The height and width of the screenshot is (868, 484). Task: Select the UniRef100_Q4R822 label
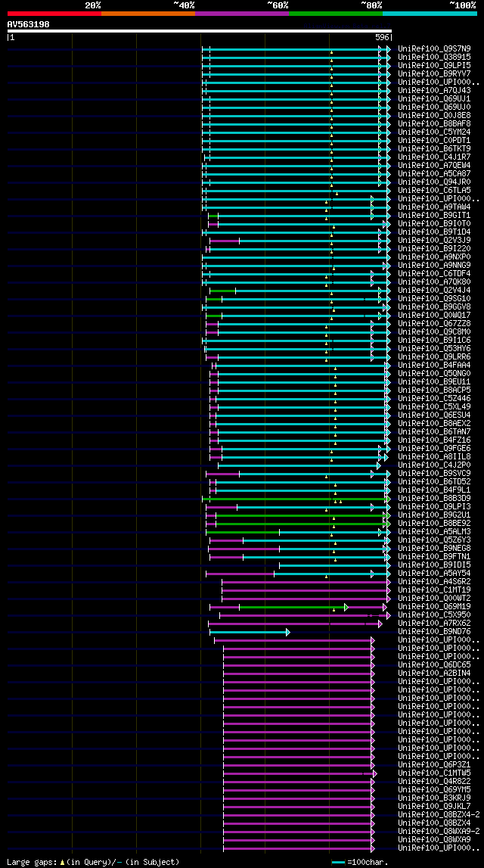[x=434, y=781]
